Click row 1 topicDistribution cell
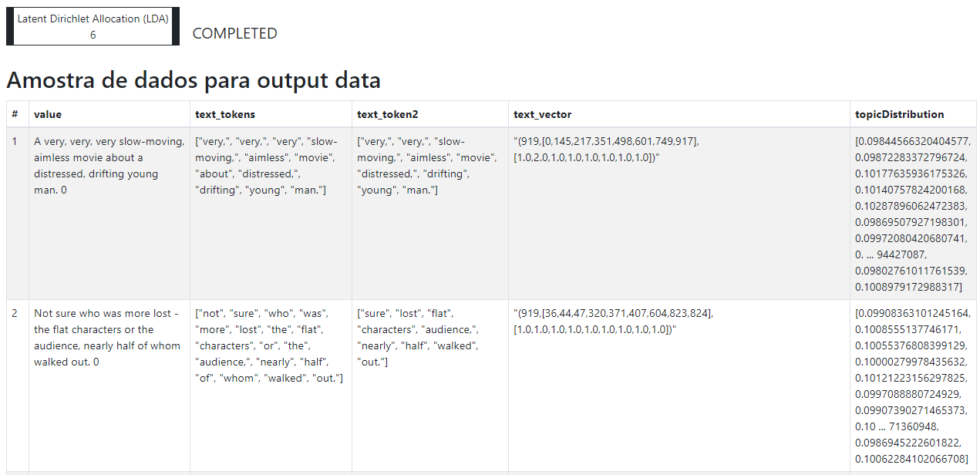980x475 pixels. [913, 214]
